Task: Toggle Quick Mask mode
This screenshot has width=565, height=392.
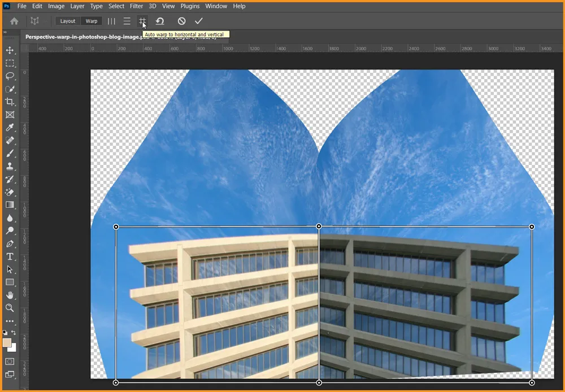Action: click(x=10, y=361)
